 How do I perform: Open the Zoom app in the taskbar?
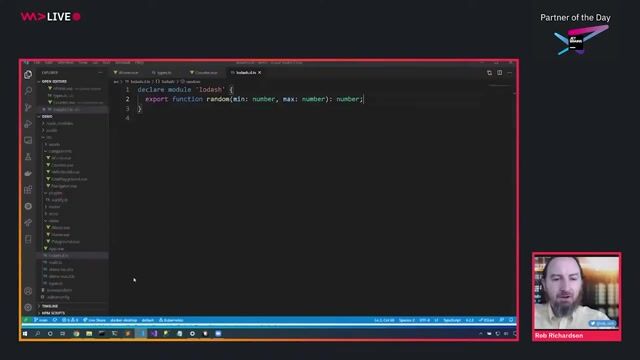218,333
